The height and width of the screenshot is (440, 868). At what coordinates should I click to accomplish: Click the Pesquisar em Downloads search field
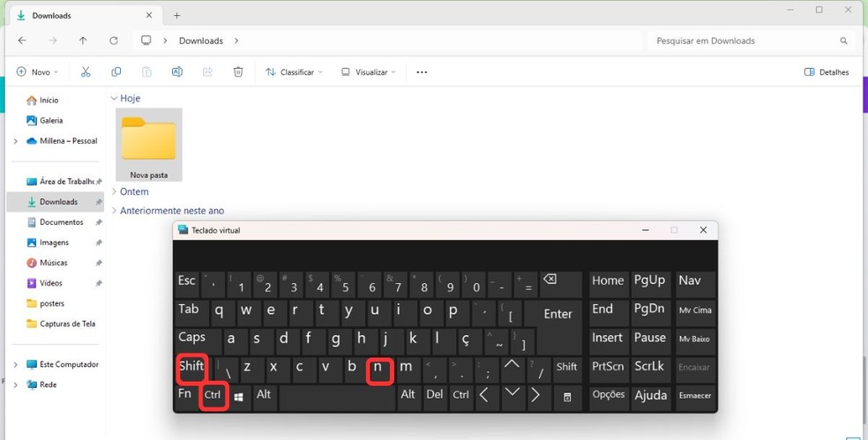point(750,41)
